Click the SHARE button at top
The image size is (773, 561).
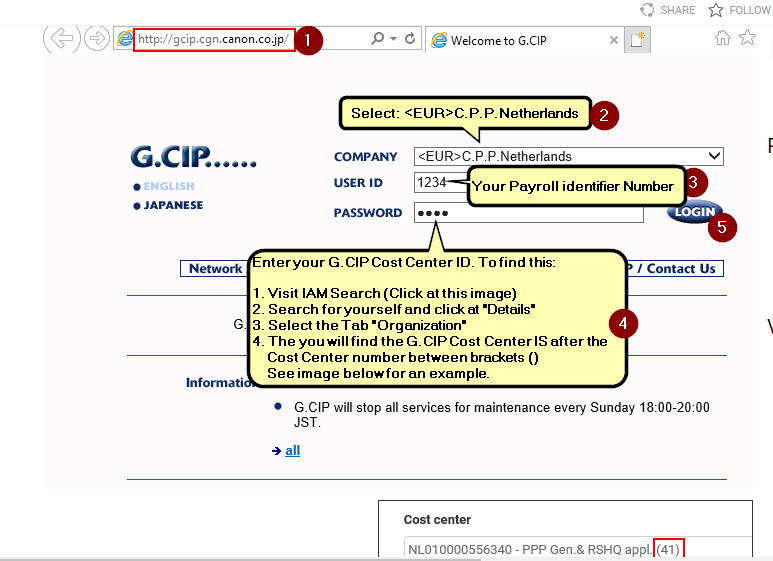click(x=668, y=10)
